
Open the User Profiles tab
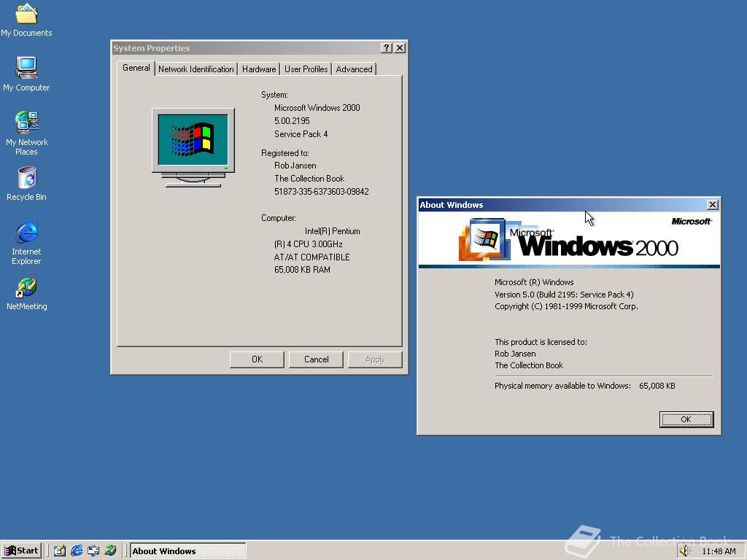pyautogui.click(x=306, y=69)
